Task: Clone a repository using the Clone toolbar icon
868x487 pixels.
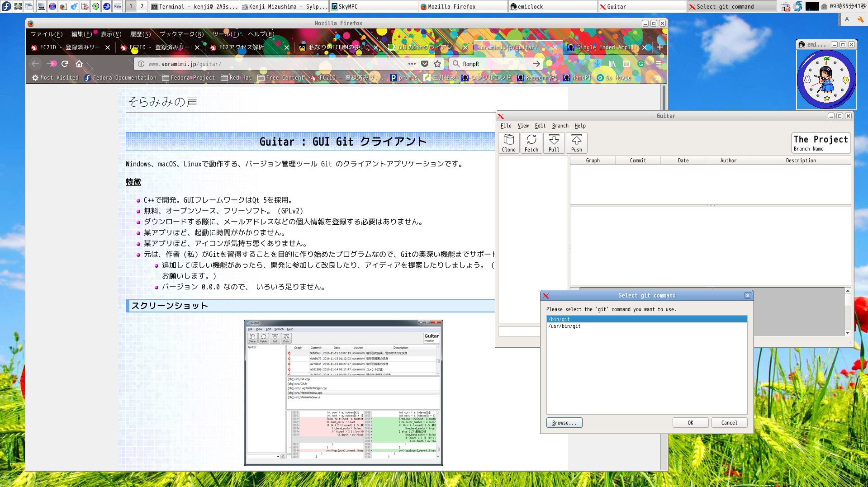Action: tap(508, 142)
